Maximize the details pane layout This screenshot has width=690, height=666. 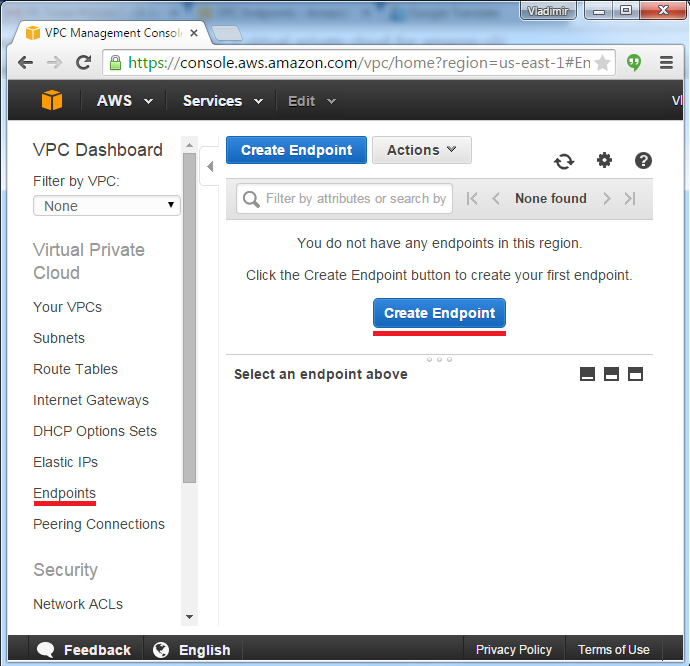point(635,374)
